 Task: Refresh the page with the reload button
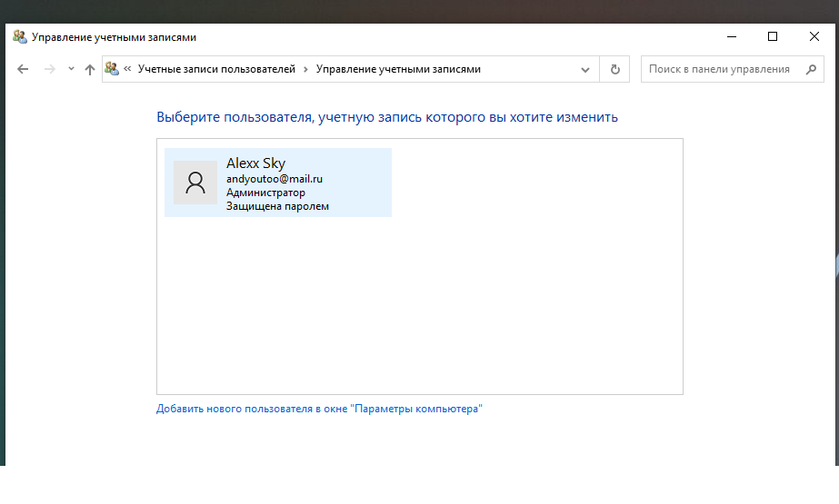coord(615,69)
